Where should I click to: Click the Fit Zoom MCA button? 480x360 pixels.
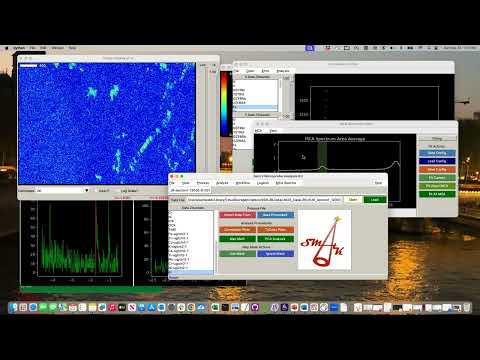(x=437, y=186)
